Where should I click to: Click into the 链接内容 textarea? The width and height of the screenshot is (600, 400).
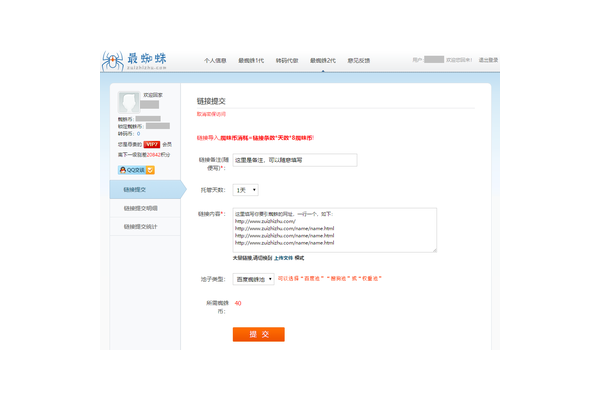tap(334, 230)
